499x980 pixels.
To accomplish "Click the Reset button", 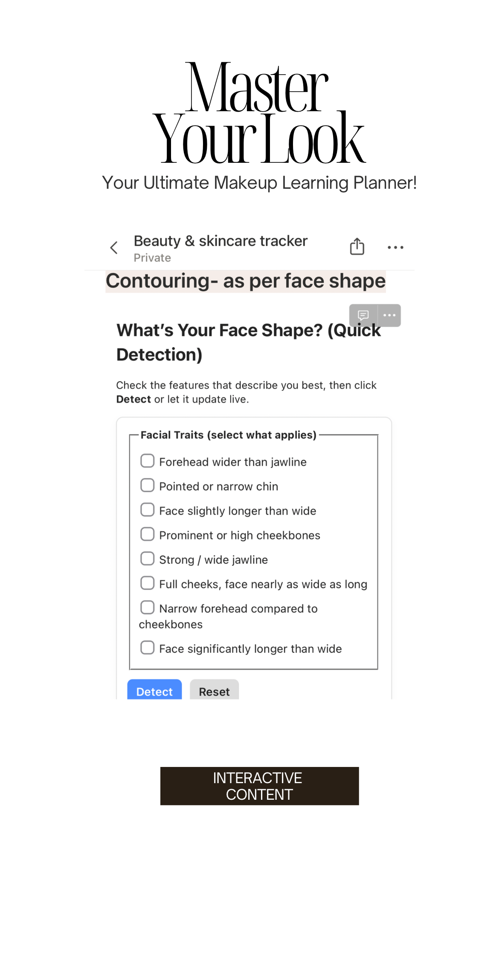I will point(214,691).
